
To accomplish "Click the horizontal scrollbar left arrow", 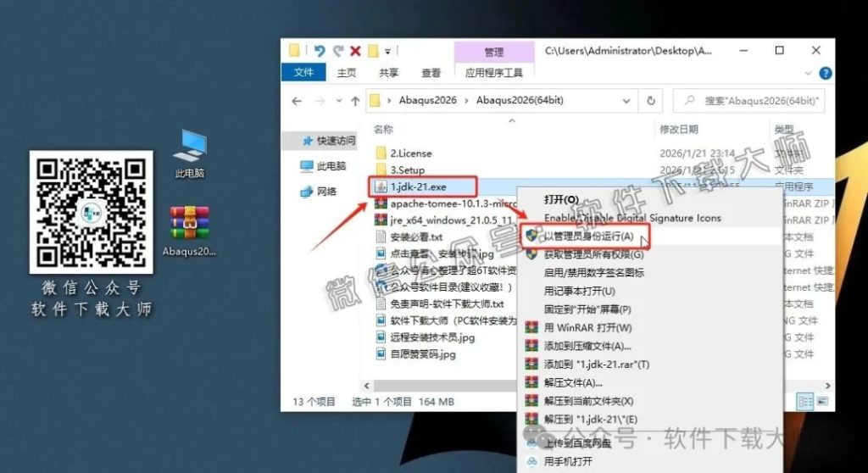I will click(x=366, y=386).
